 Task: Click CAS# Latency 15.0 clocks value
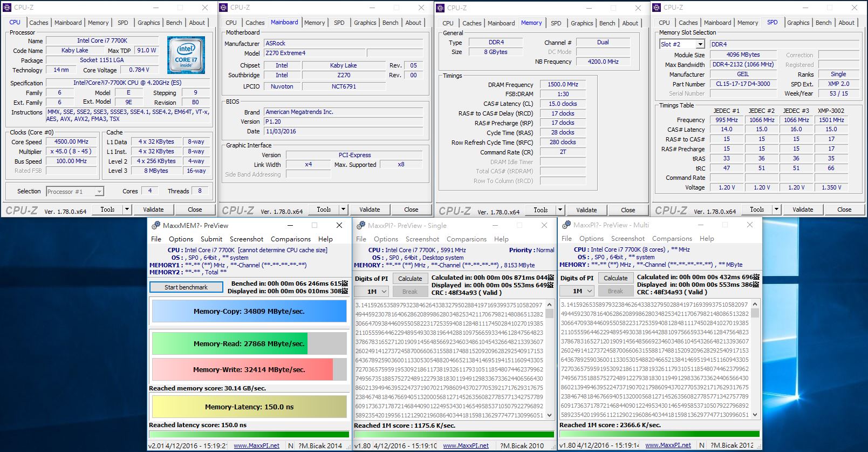pos(563,104)
